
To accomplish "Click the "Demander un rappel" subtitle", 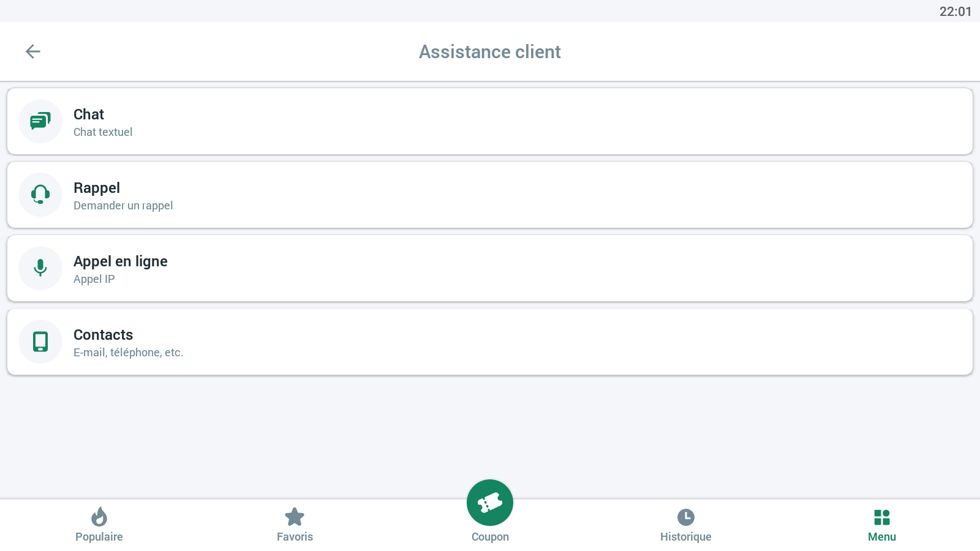I will coord(123,206).
